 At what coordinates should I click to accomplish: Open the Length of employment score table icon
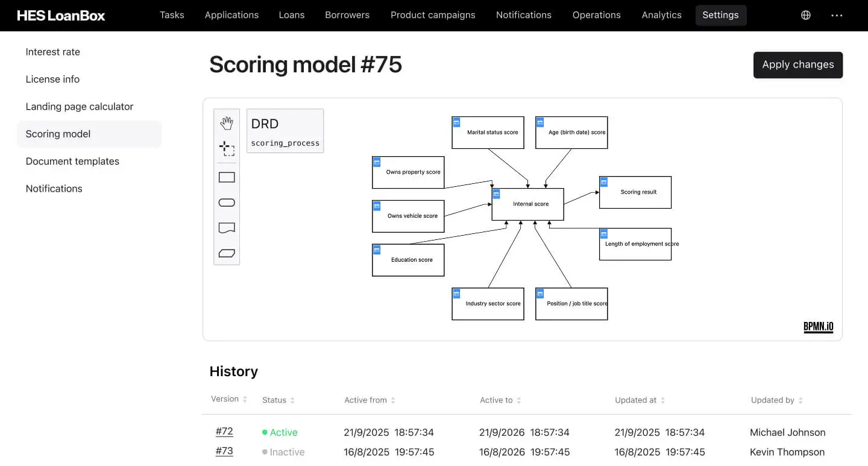(x=604, y=233)
